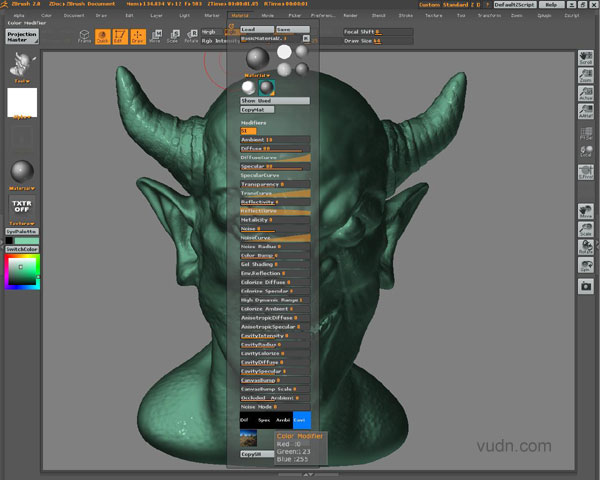Click the right shelf Move view icon
Image resolution: width=600 pixels, height=480 pixels.
pos(585,211)
